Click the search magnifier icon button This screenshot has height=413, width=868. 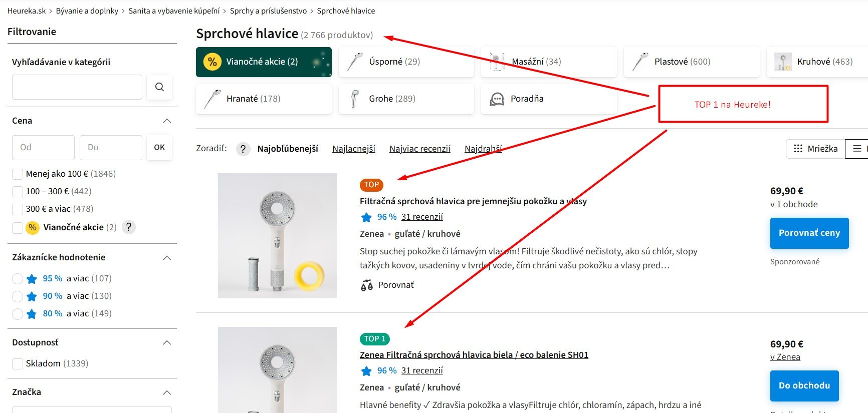tap(159, 87)
